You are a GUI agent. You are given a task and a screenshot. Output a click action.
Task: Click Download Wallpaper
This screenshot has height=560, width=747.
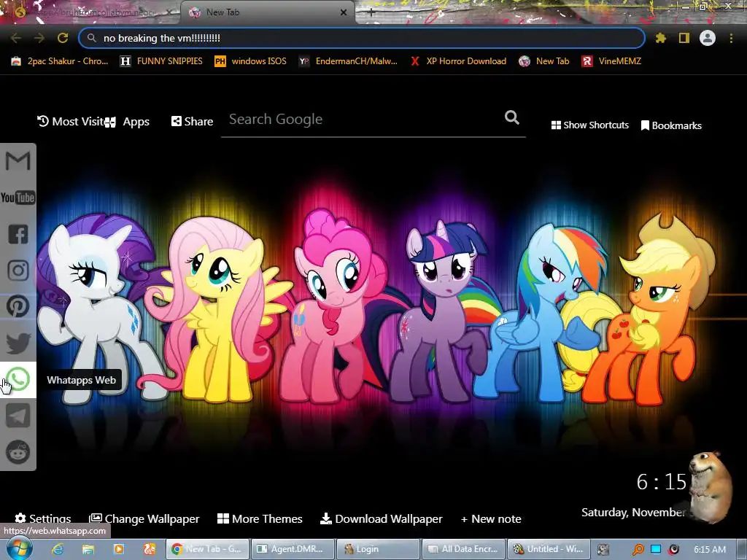(x=381, y=518)
